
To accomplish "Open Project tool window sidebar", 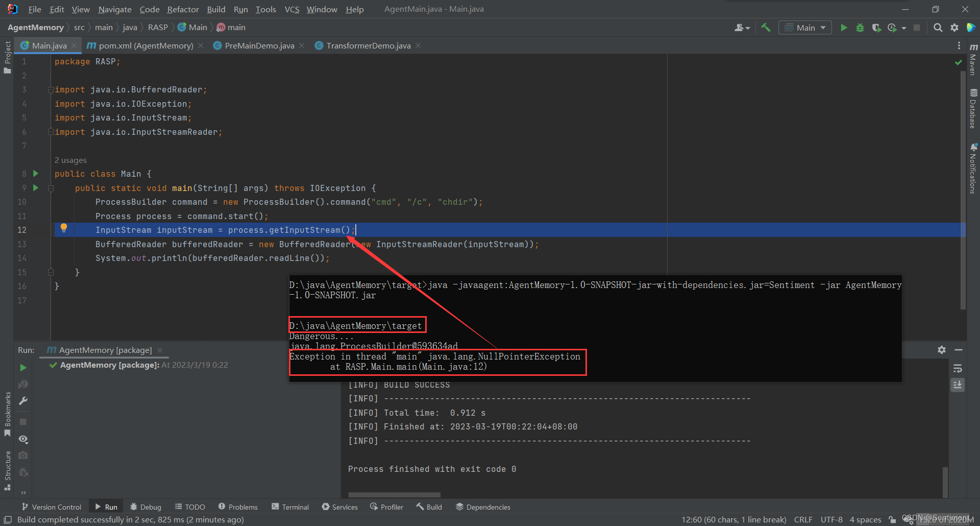I will [7, 57].
